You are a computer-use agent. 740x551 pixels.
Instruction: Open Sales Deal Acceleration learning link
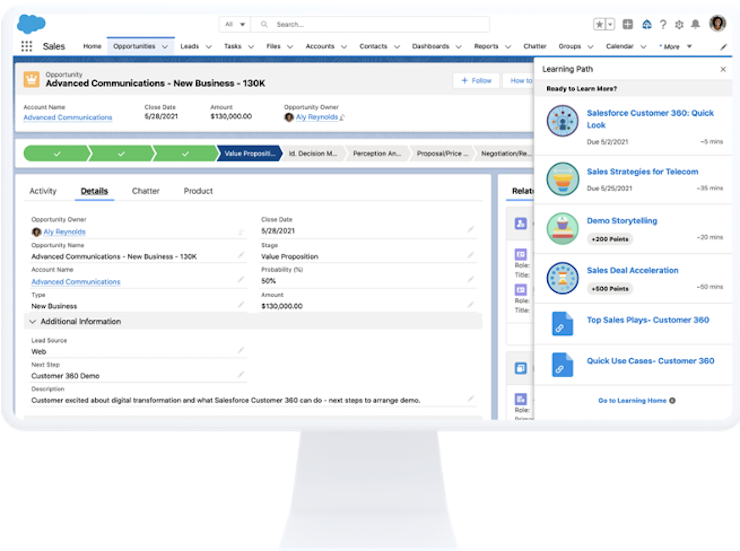[x=632, y=270]
